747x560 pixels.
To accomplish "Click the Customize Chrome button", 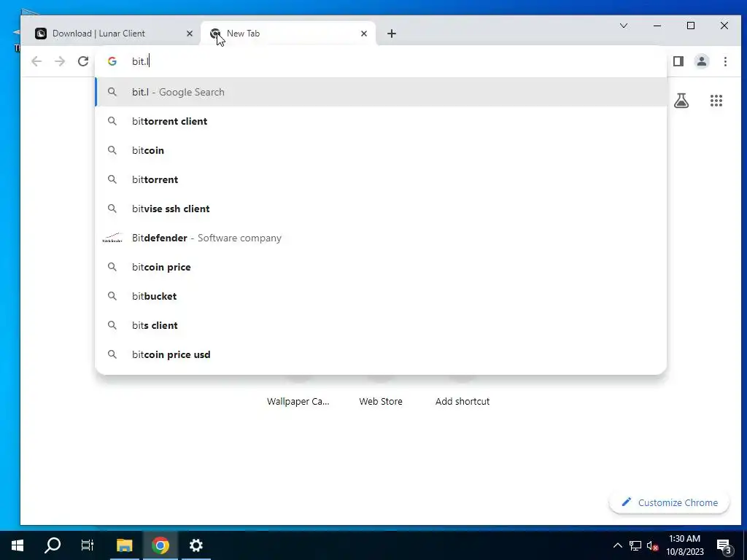I will pos(670,502).
